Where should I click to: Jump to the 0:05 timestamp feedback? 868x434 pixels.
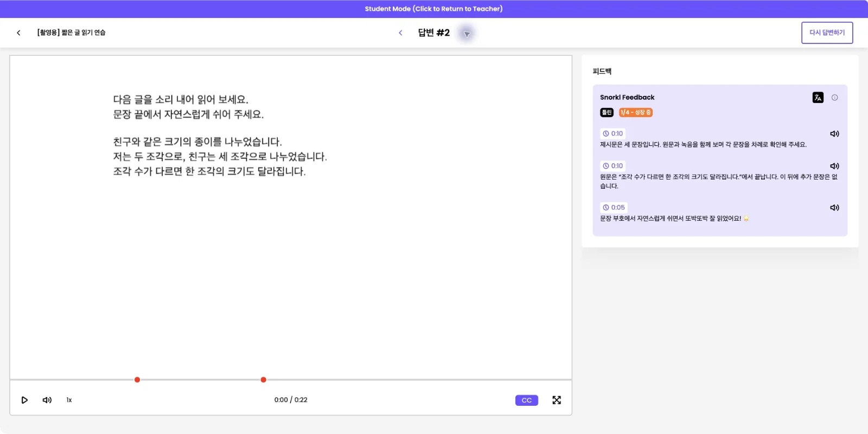[614, 207]
